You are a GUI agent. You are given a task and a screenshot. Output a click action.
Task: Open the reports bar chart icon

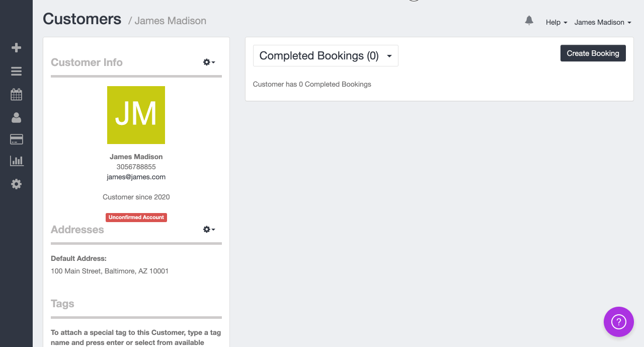click(x=17, y=161)
